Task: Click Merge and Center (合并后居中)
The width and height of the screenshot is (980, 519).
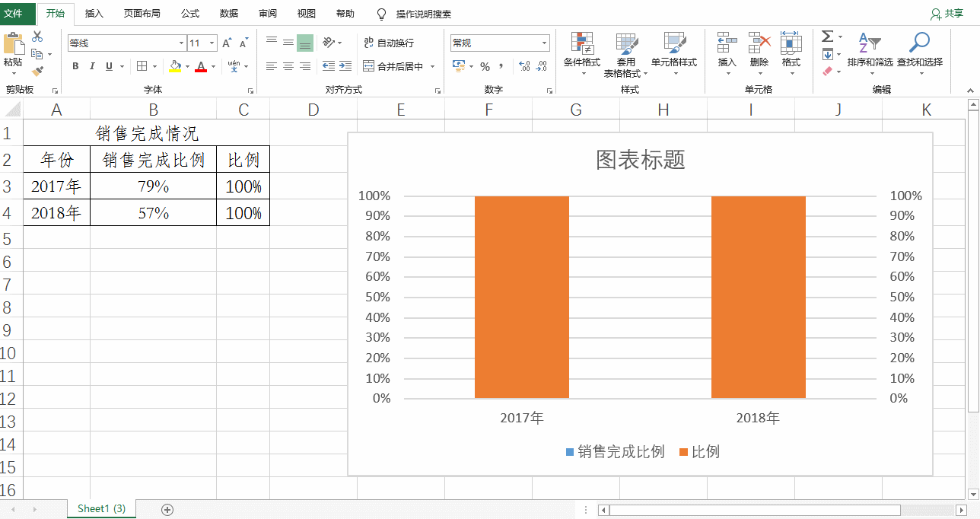Action: [x=393, y=66]
